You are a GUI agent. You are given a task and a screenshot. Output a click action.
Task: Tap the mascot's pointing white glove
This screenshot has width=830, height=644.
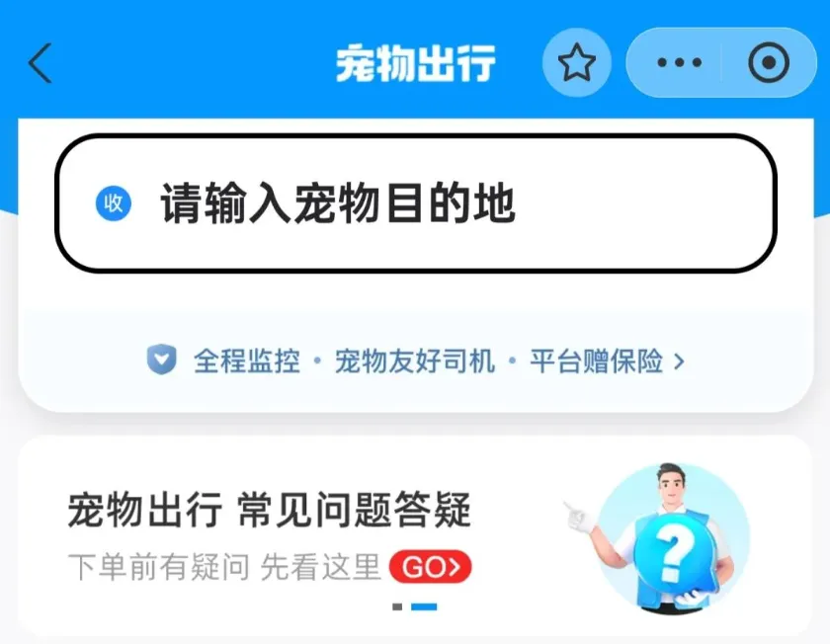580,516
